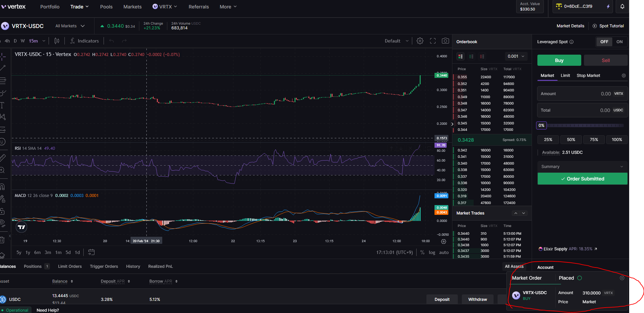
Task: Go to Markets page
Action: (x=132, y=7)
